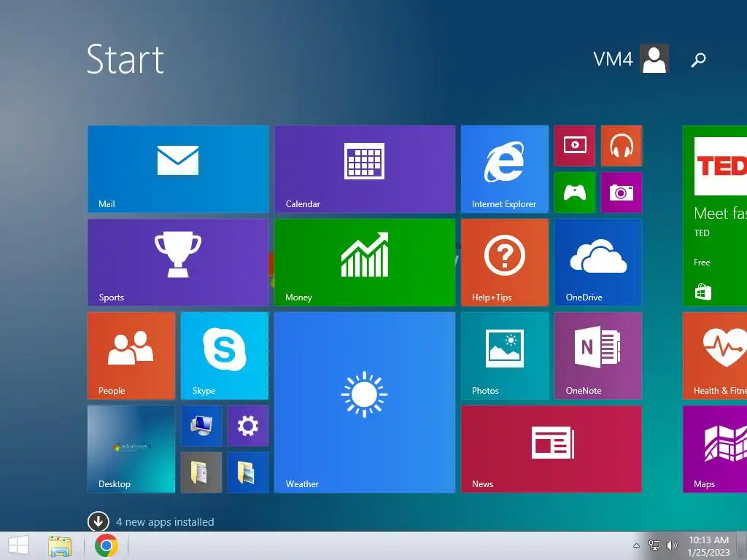Open the Calendar tile
The image size is (747, 560).
(365, 169)
